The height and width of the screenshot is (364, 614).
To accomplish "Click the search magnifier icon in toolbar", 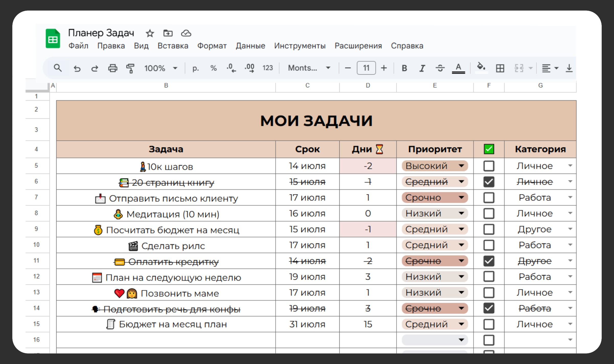I will click(x=58, y=68).
